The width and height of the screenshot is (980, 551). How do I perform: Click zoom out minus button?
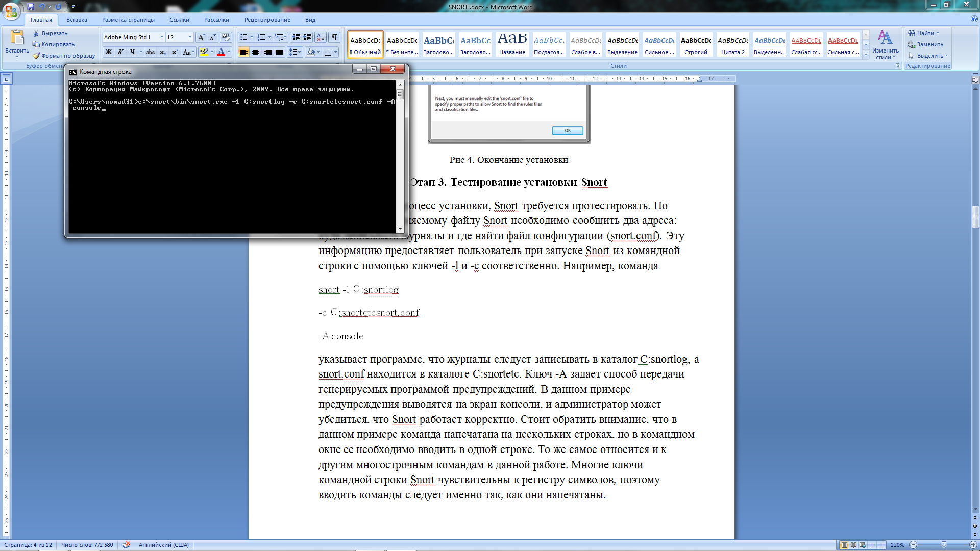click(914, 545)
